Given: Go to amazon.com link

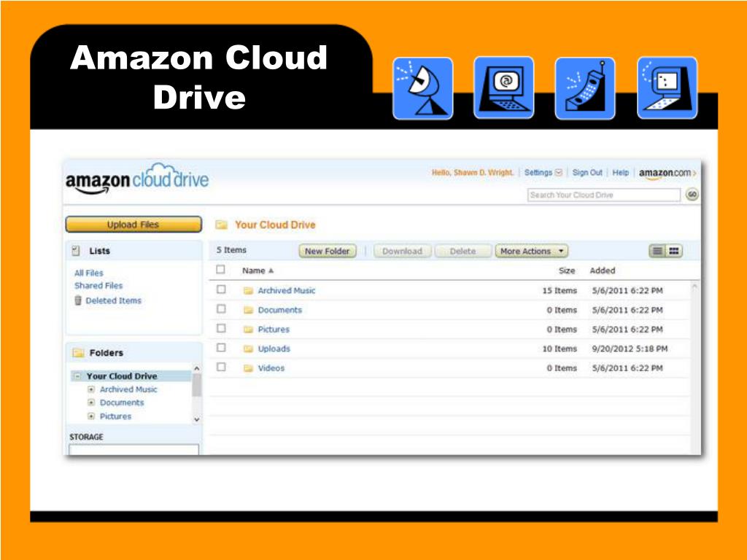Looking at the screenshot, I should (x=667, y=173).
